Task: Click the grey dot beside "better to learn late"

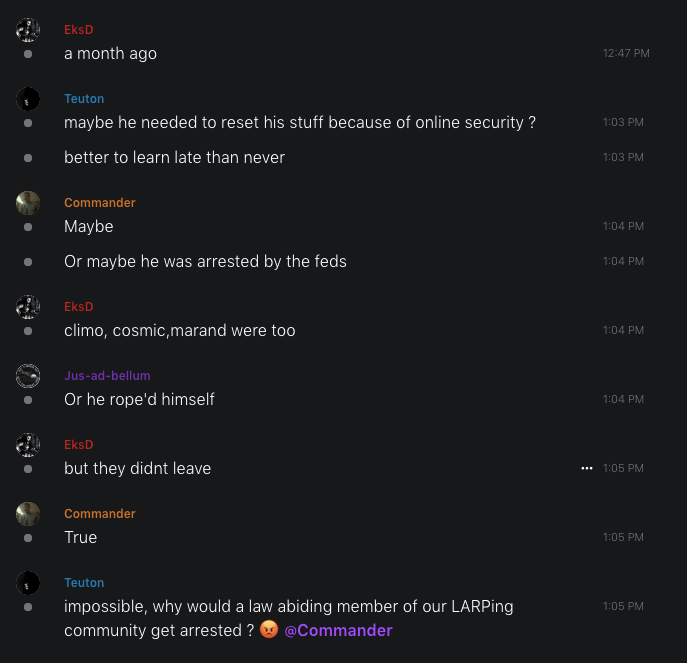Action: [x=28, y=158]
